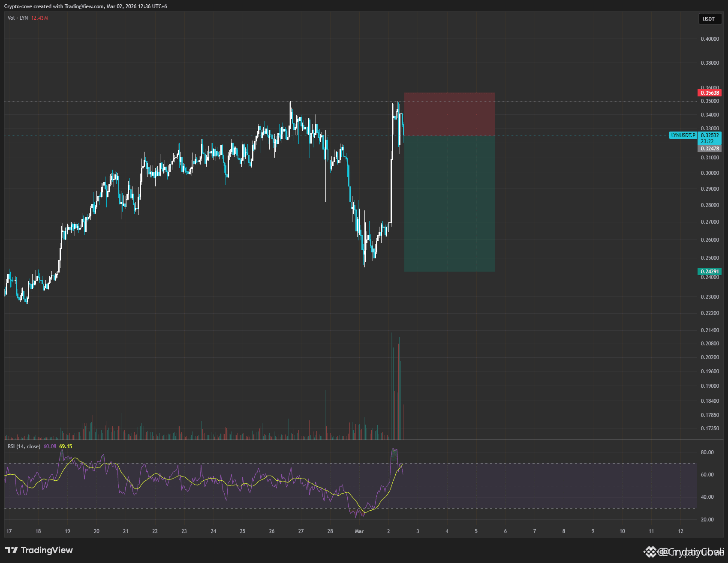728x563 pixels.
Task: Click the 0.17350 price axis label
Action: [710, 428]
